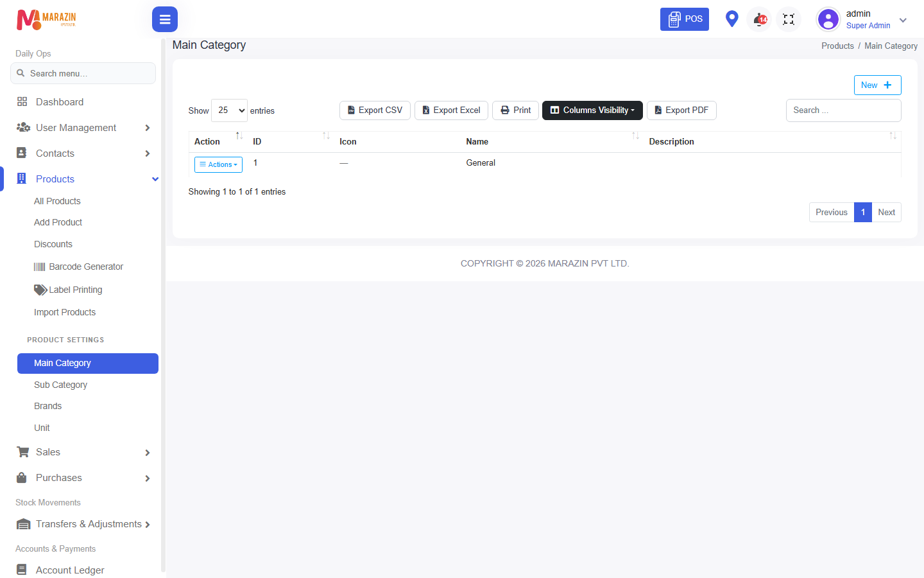924x578 pixels.
Task: Go to Add Product
Action: 58,222
